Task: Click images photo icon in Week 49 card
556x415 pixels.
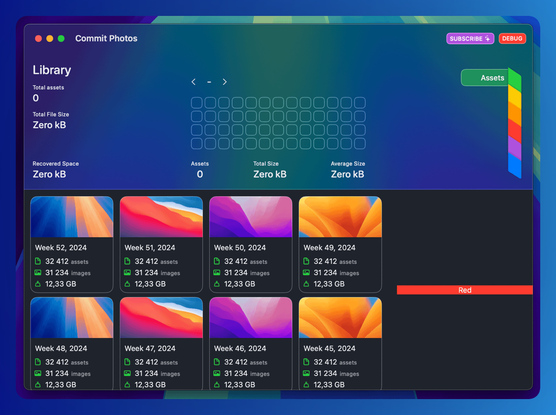Action: [306, 272]
